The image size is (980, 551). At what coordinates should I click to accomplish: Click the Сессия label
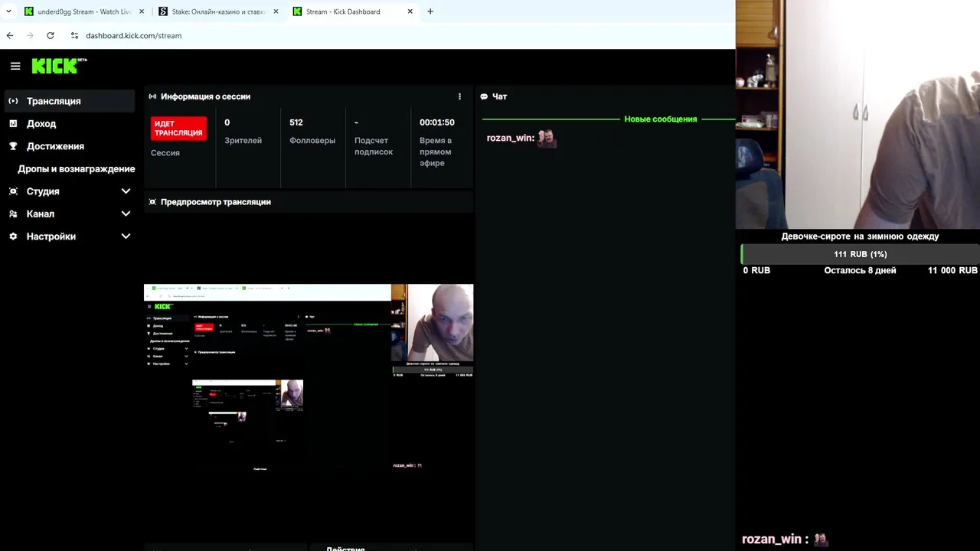tap(165, 153)
